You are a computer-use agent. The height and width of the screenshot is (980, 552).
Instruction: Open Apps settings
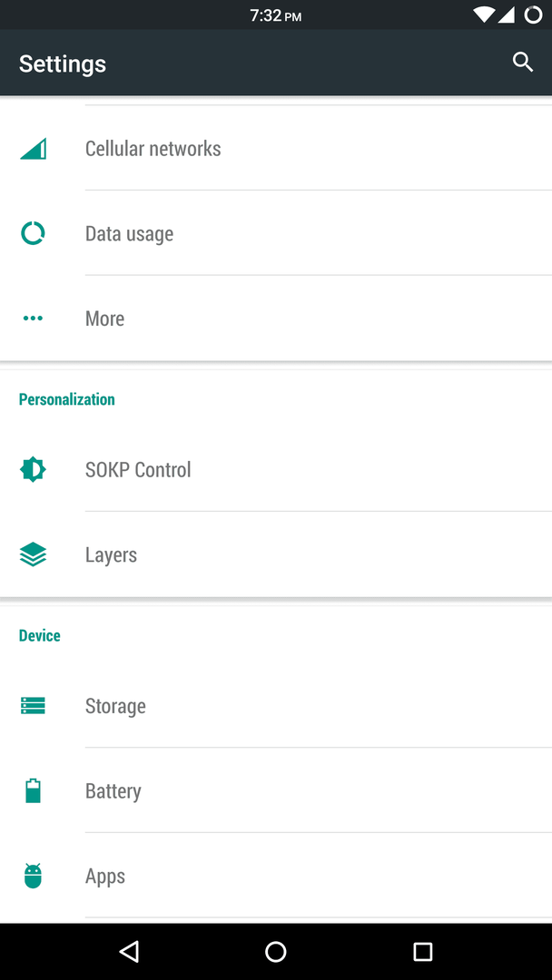click(276, 876)
